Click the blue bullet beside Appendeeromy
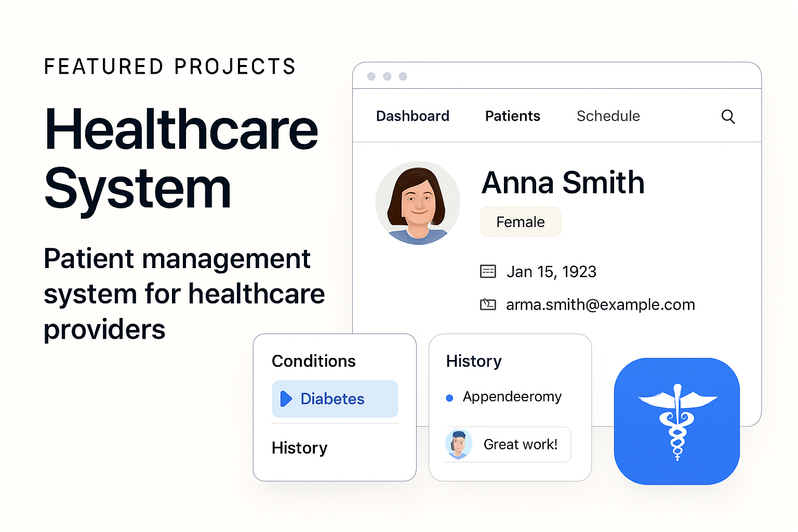Screen dimensions: 798x532 [449, 397]
